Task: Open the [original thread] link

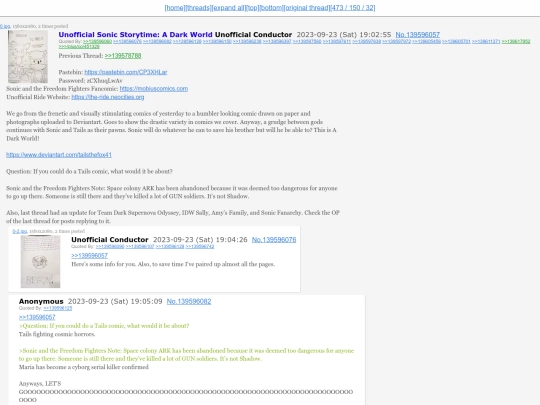Action: tap(307, 8)
